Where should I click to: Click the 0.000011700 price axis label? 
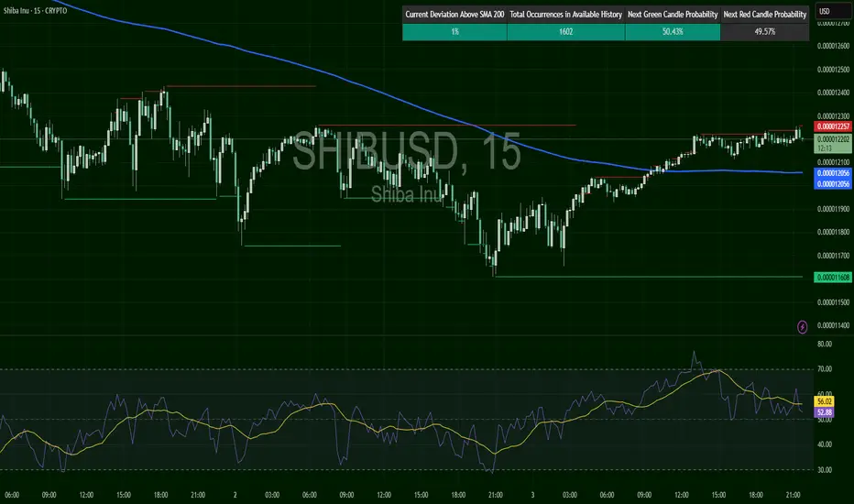pyautogui.click(x=833, y=256)
